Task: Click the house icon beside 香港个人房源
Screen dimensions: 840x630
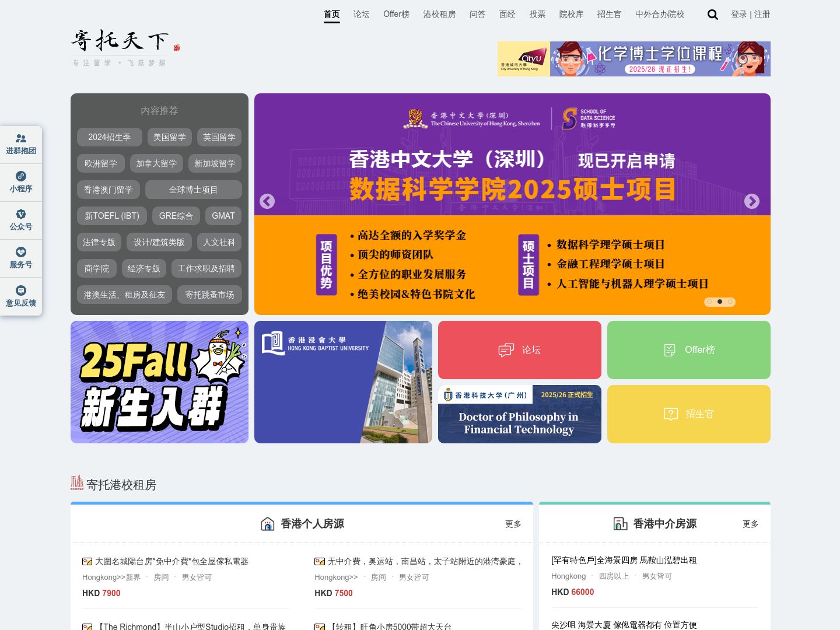Action: (268, 524)
